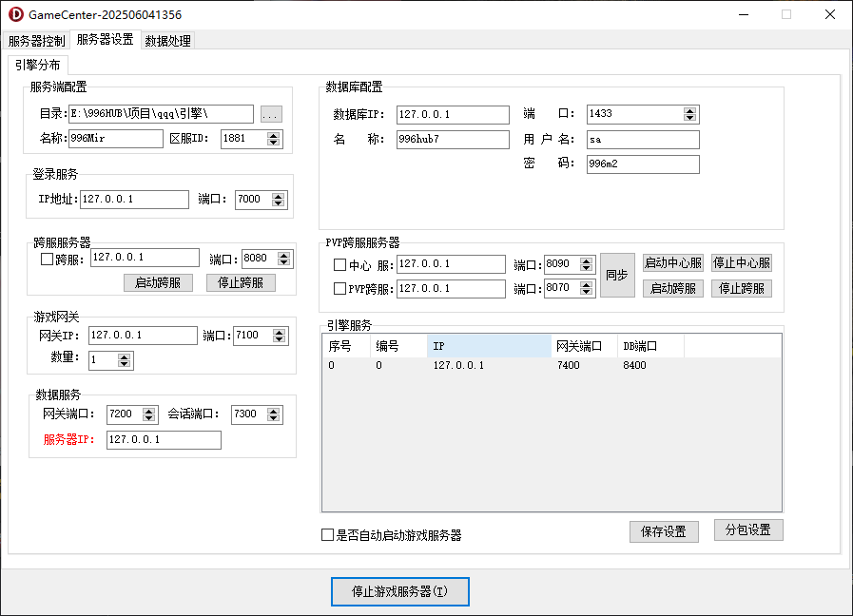Increase the login port 7000
This screenshot has height=616, width=853.
[279, 196]
